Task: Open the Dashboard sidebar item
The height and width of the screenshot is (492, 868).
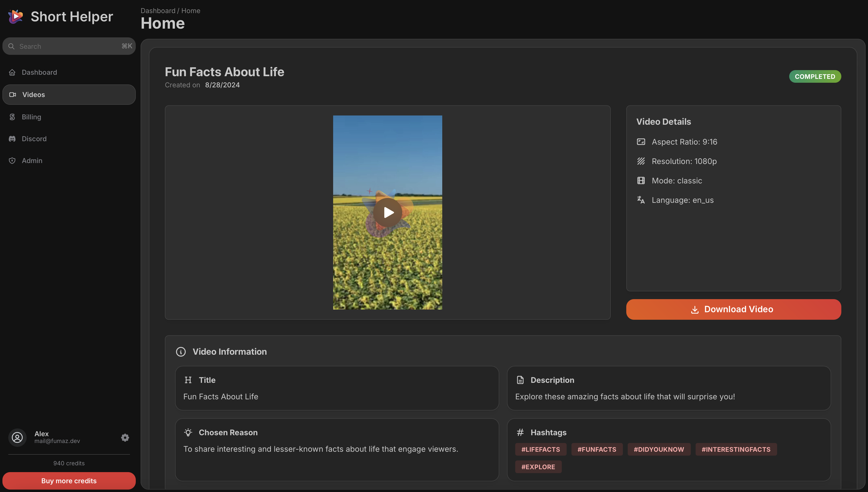Action: (x=39, y=72)
